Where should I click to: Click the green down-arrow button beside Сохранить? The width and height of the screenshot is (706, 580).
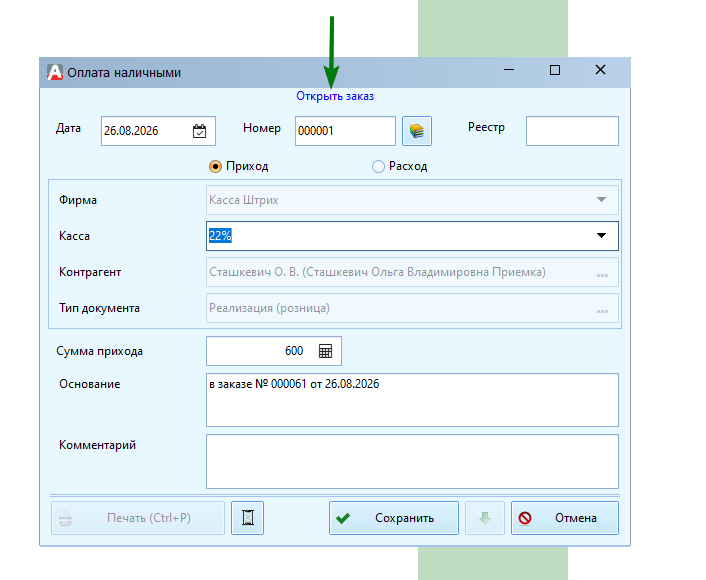484,518
